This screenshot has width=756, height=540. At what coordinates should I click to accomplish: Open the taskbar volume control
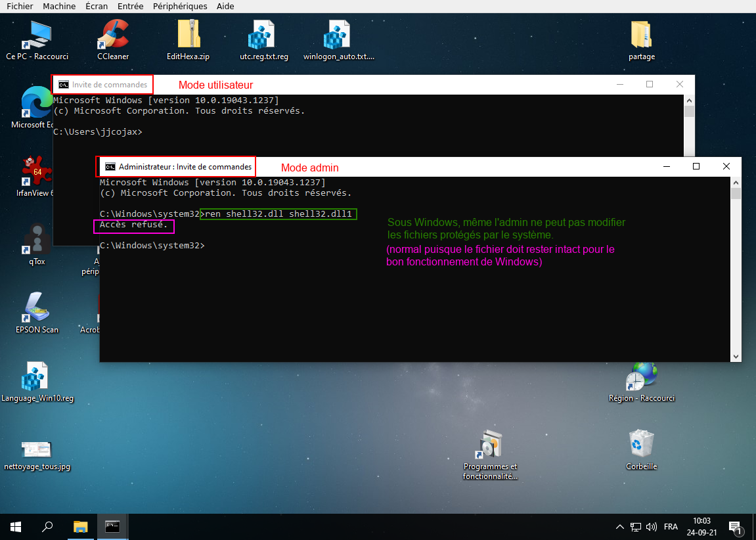click(x=652, y=527)
